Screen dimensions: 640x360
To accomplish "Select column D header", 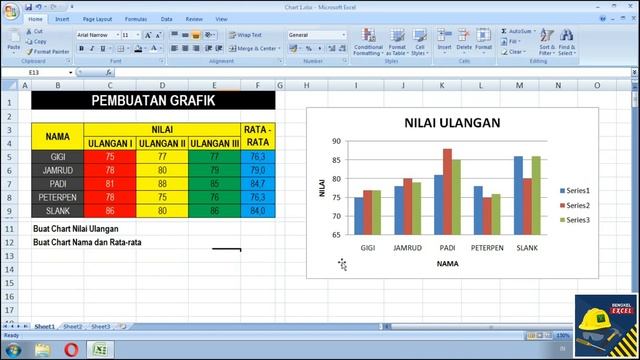I will coord(162,85).
